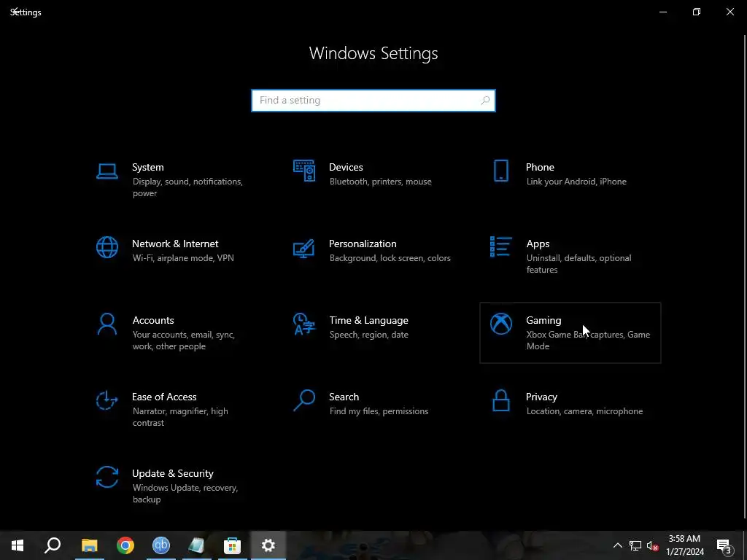Open the Personalization paintbrush icon
The width and height of the screenshot is (747, 560).
click(304, 248)
